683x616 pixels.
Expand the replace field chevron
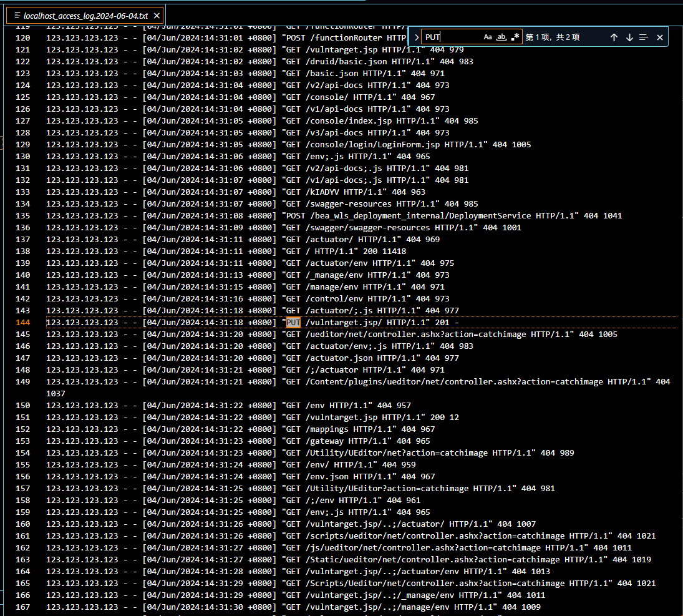click(x=416, y=37)
